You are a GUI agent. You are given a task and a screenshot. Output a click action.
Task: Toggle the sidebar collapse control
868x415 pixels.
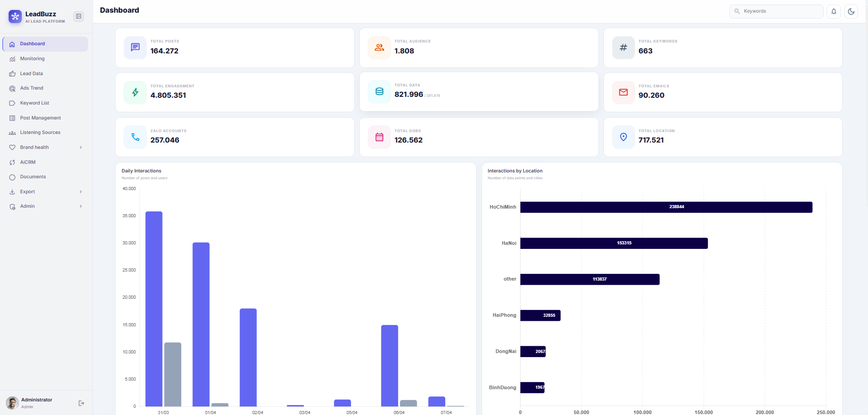click(x=78, y=16)
